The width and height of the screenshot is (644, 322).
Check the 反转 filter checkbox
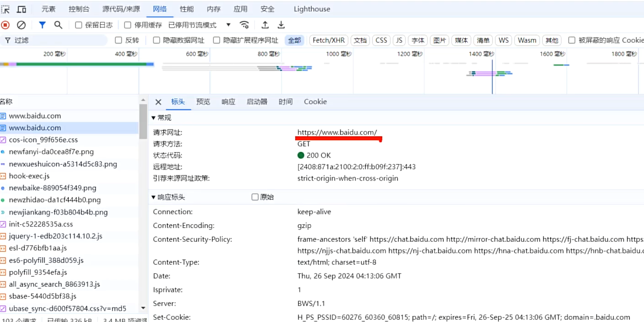[x=118, y=40]
